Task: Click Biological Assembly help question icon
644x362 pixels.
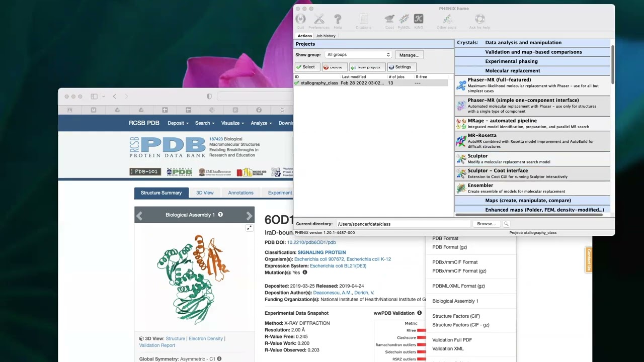Action: pos(220,215)
